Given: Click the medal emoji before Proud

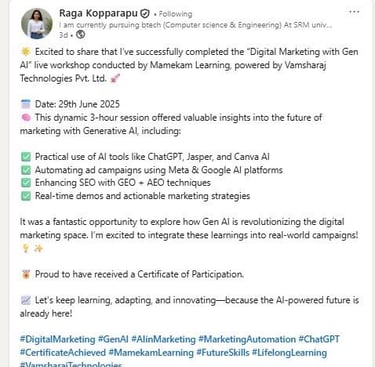Looking at the screenshot, I should click(26, 274).
